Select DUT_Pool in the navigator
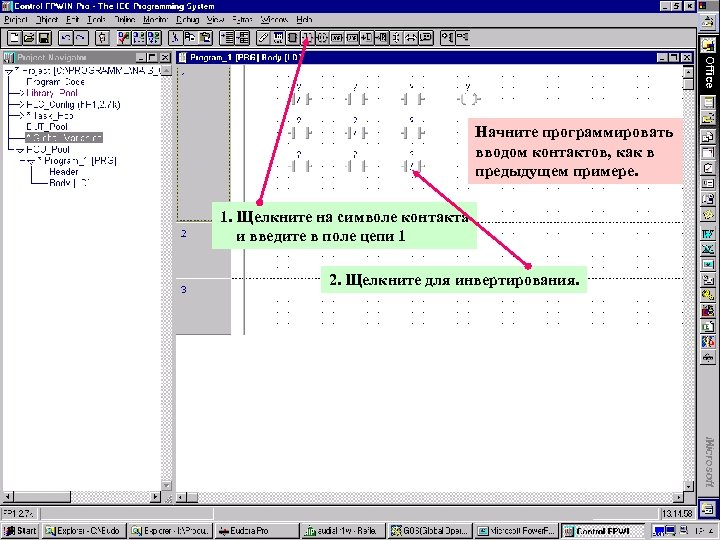720x540 pixels. pos(47,127)
